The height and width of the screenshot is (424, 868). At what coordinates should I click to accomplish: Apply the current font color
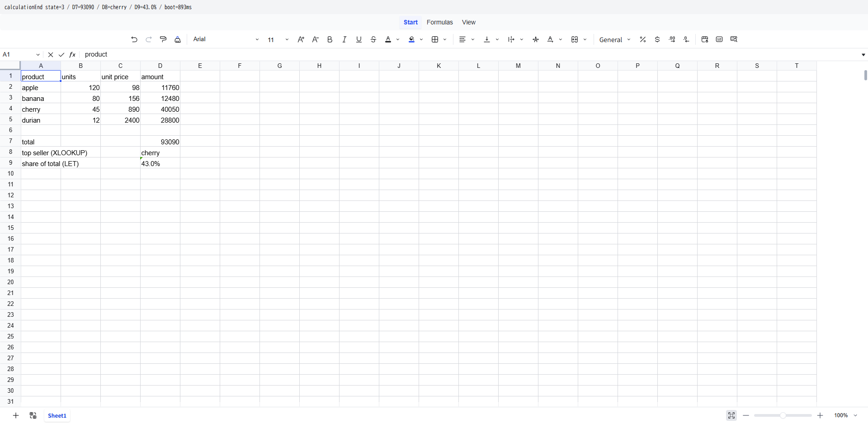pyautogui.click(x=388, y=39)
